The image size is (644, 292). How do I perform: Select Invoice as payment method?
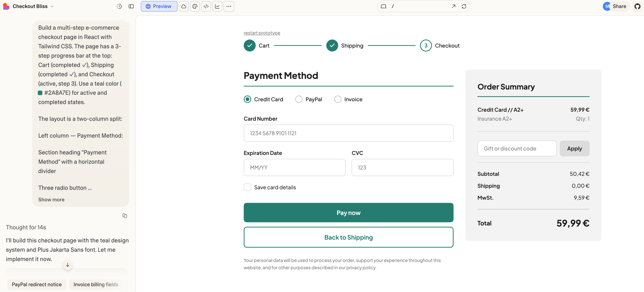(x=338, y=99)
